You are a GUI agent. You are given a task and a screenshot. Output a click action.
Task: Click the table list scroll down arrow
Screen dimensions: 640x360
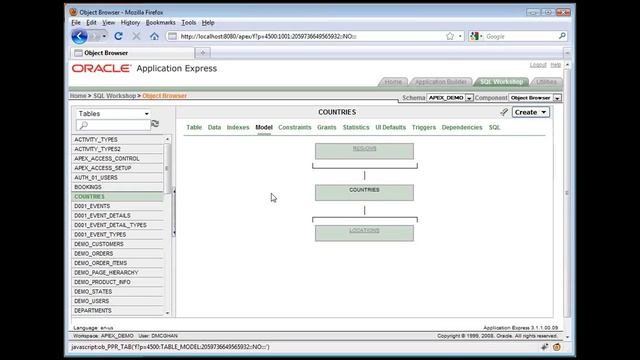click(167, 313)
